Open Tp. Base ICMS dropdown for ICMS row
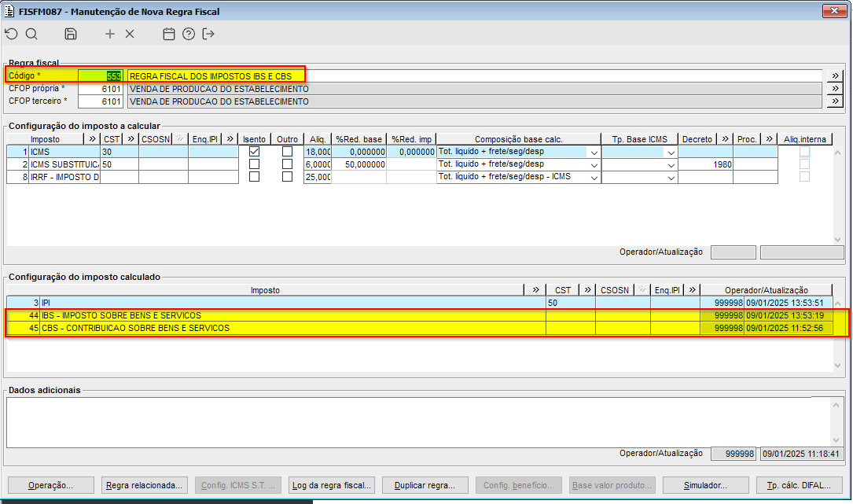 671,152
